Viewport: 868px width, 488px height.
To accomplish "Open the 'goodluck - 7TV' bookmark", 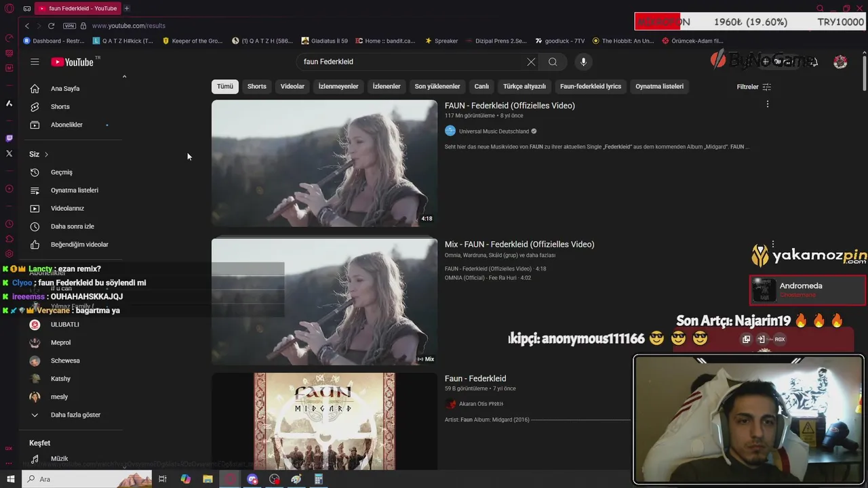I will pyautogui.click(x=560, y=41).
